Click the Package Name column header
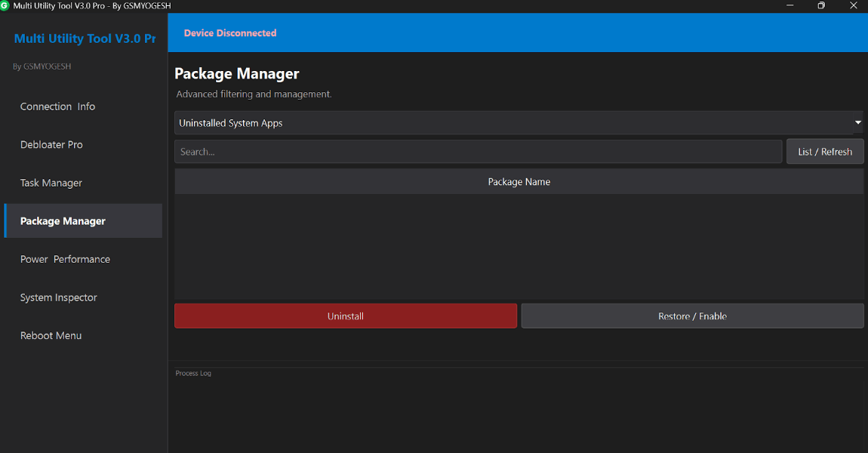 (x=519, y=181)
